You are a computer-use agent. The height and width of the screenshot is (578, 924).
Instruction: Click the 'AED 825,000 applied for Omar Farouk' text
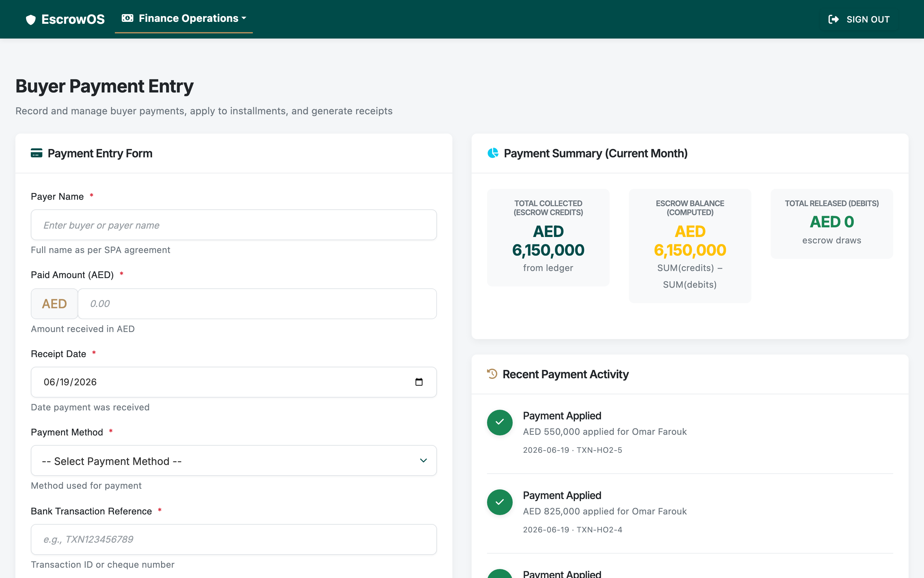point(605,511)
